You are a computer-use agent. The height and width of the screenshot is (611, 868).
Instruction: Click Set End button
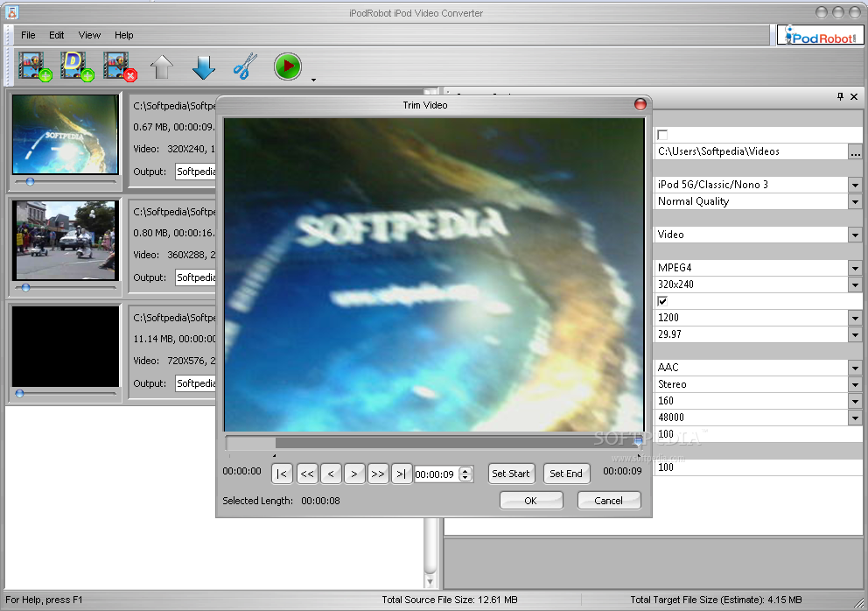[566, 474]
